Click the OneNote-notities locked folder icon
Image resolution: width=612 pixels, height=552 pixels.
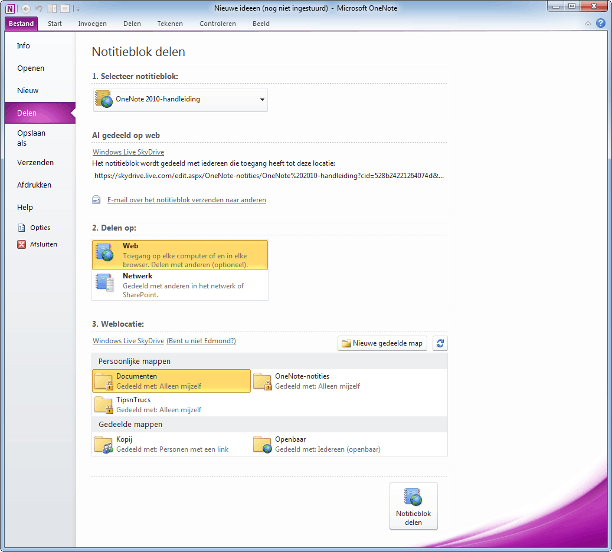[262, 381]
